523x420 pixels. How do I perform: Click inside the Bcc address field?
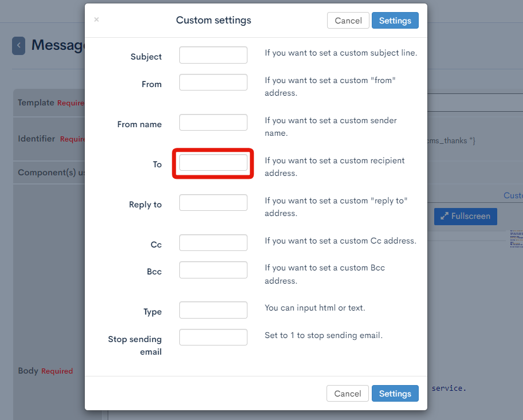(x=213, y=269)
